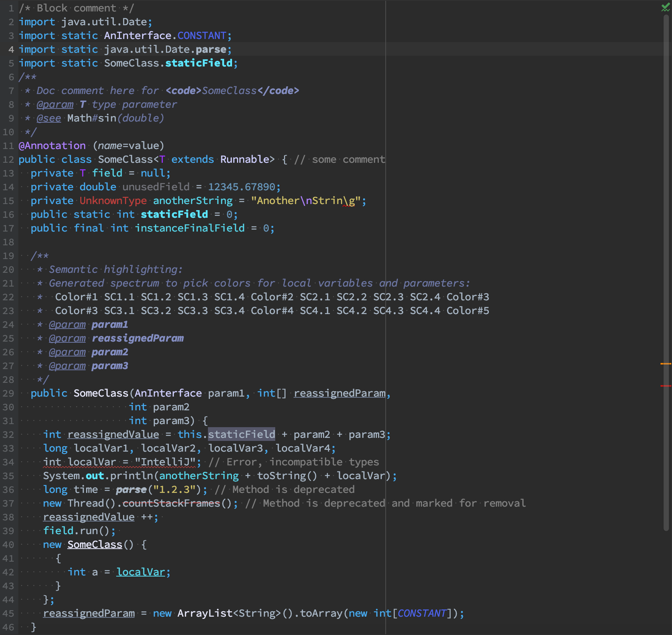Click the red error stripe marker
Image resolution: width=672 pixels, height=635 pixels.
[x=666, y=386]
